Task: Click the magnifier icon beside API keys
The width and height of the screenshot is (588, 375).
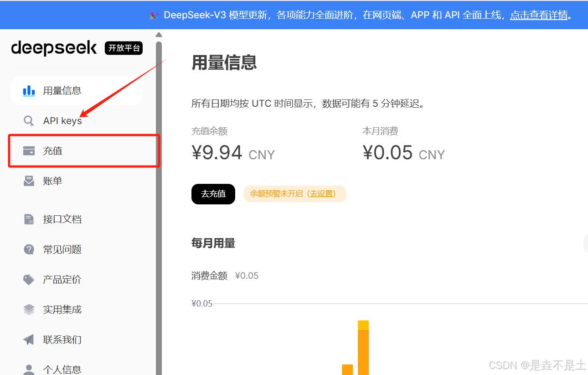Action: (x=29, y=121)
